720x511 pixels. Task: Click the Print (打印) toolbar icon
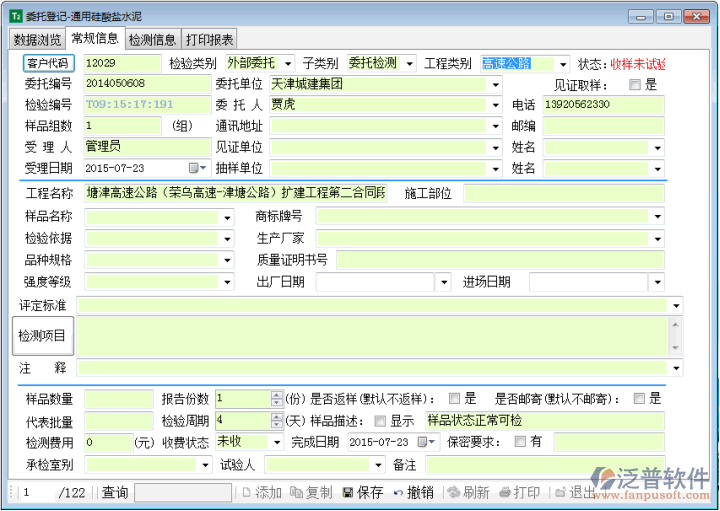pyautogui.click(x=505, y=493)
